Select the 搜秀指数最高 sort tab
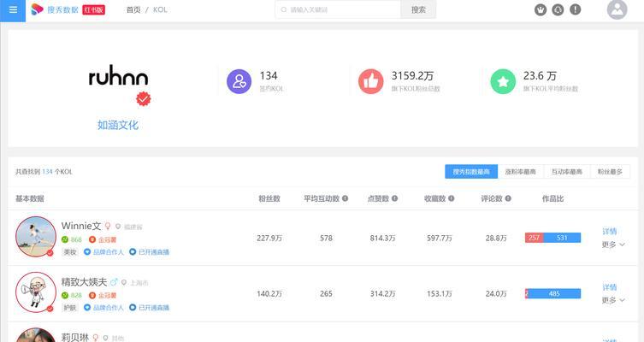This screenshot has height=342, width=644. pyautogui.click(x=471, y=172)
